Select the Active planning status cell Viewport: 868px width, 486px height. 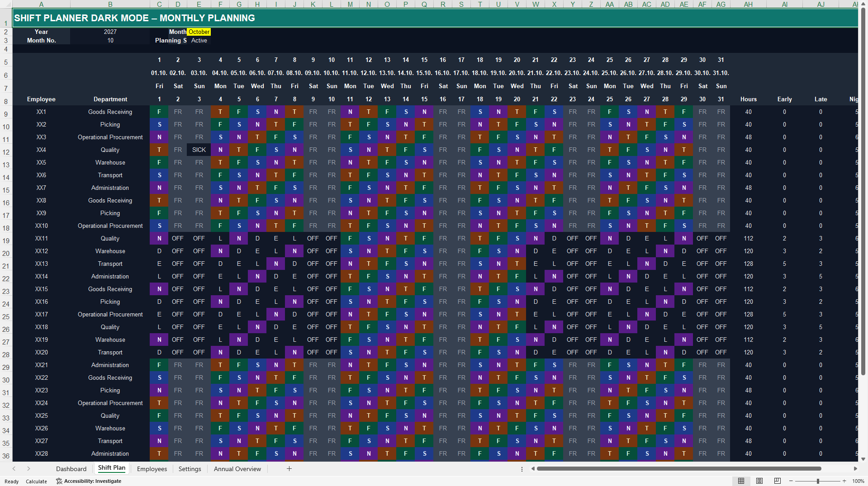point(199,40)
